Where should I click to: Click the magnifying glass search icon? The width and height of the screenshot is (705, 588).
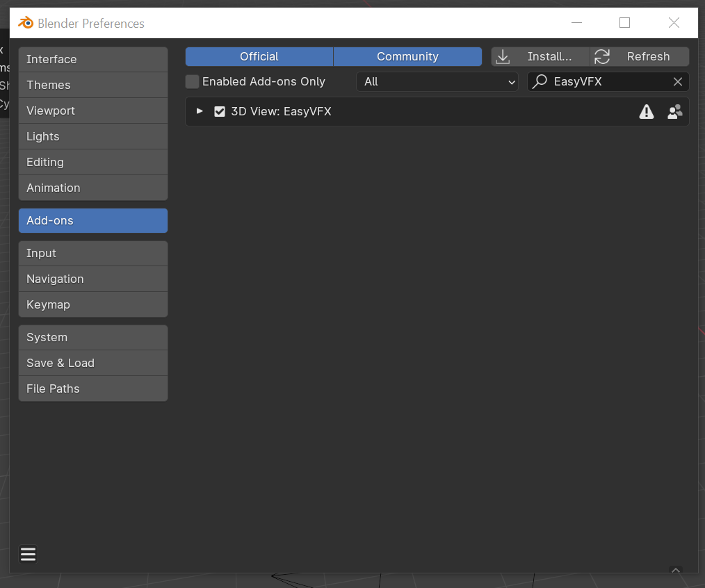coord(540,82)
